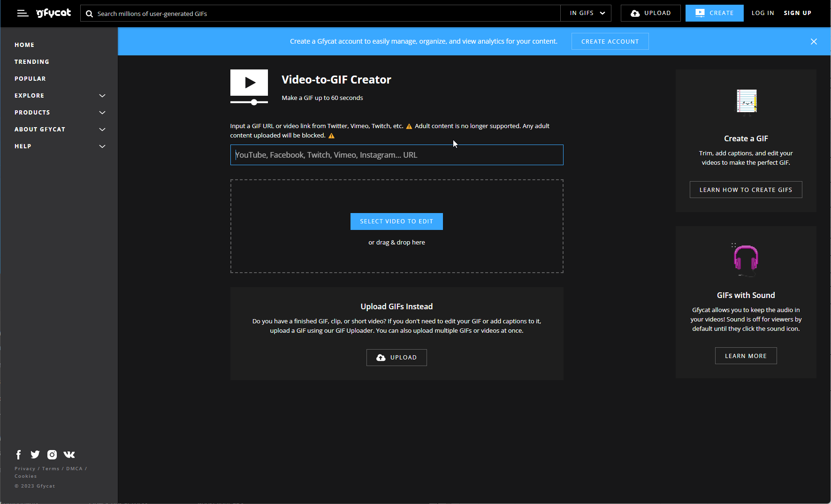Click the blue Create button
This screenshot has height=504, width=831.
pyautogui.click(x=714, y=13)
